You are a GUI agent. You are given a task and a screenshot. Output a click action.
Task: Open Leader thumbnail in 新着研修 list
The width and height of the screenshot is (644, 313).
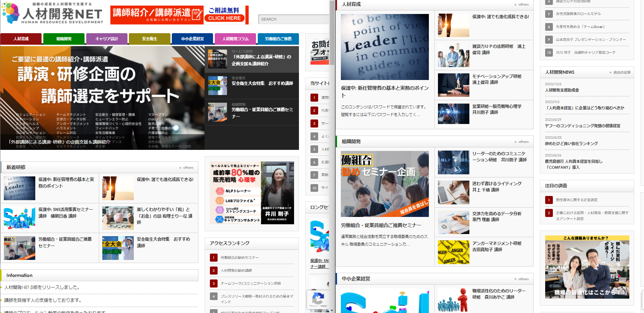tap(20, 188)
